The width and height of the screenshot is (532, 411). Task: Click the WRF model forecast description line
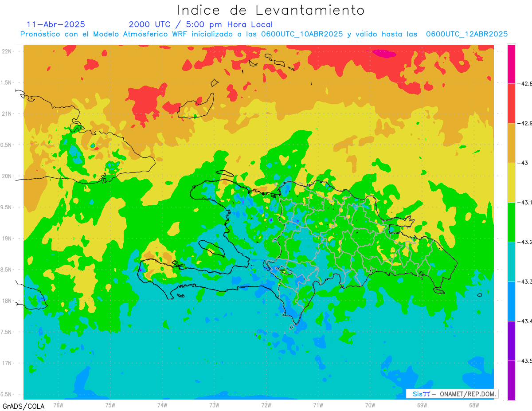(264, 34)
